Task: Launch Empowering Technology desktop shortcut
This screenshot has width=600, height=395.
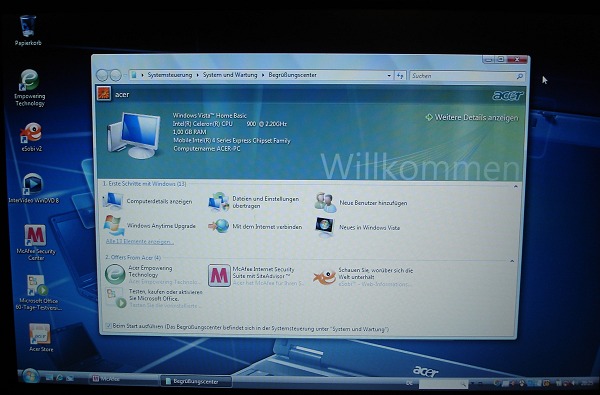Action: (29, 87)
